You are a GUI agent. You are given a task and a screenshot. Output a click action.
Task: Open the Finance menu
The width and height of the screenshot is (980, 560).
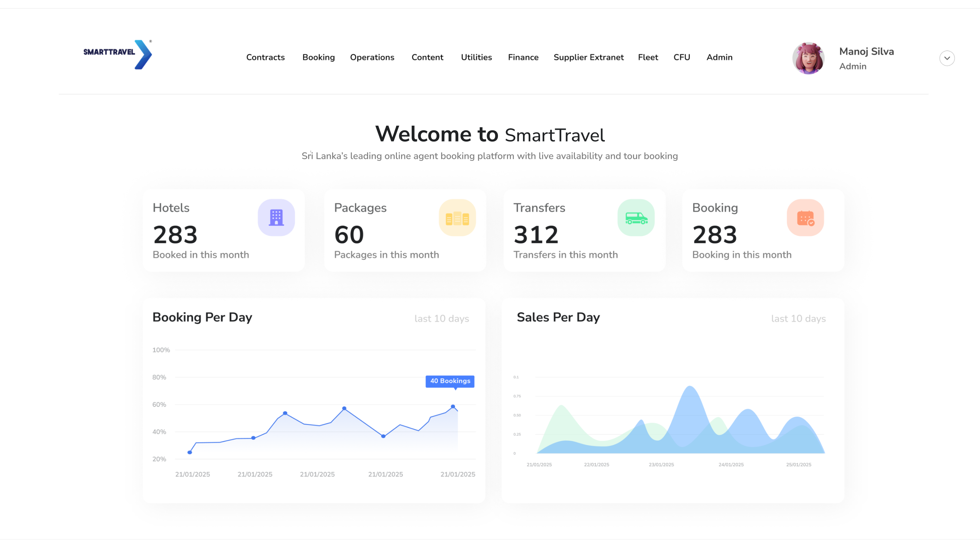coord(523,57)
